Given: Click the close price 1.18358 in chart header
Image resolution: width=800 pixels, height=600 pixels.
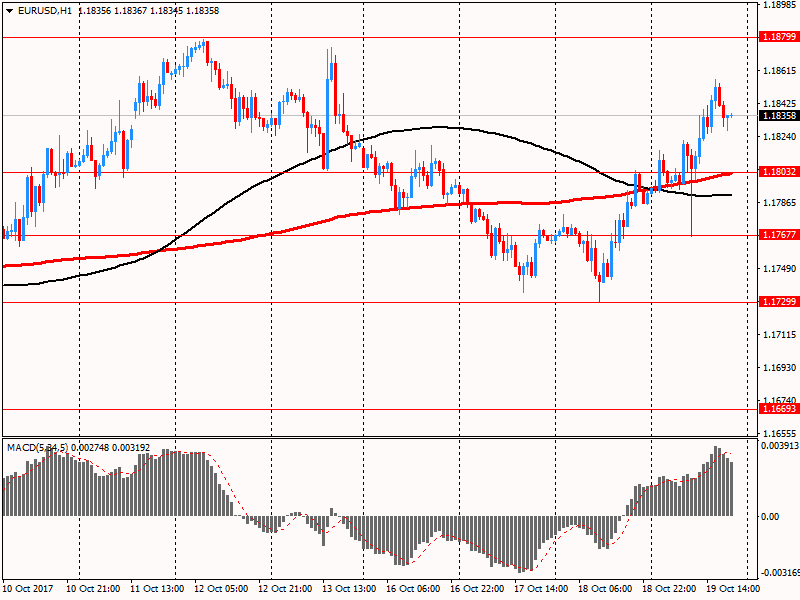Looking at the screenshot, I should point(203,11).
